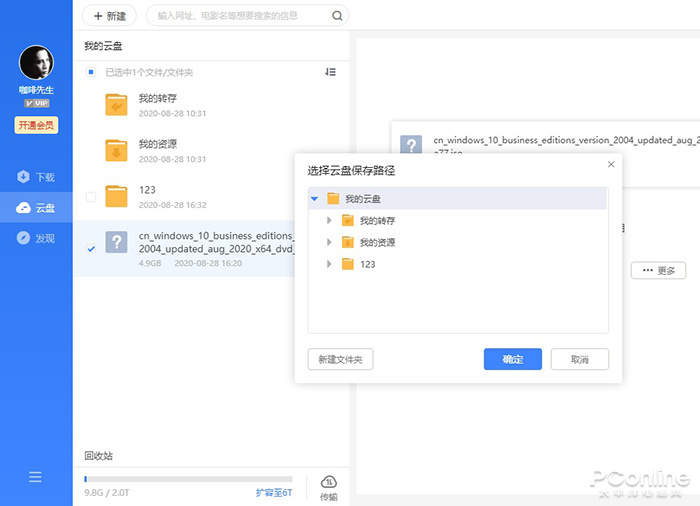Open the sort order icon in file list
Image resolution: width=700 pixels, height=506 pixels.
331,72
